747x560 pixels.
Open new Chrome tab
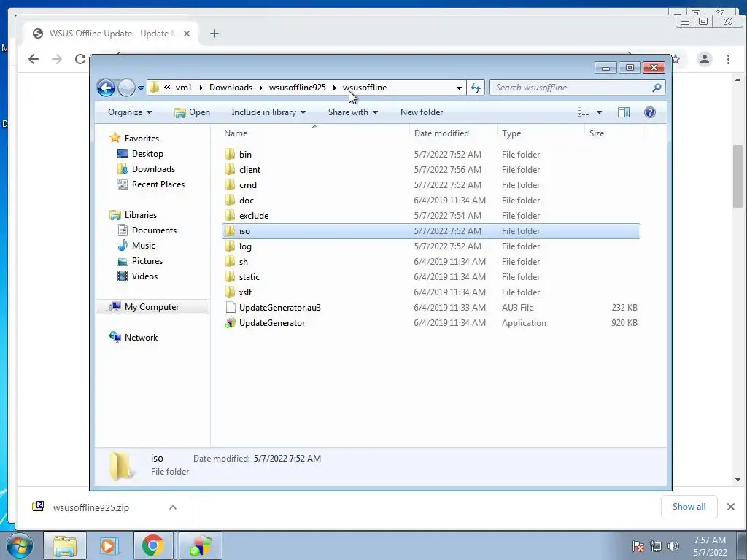(214, 34)
